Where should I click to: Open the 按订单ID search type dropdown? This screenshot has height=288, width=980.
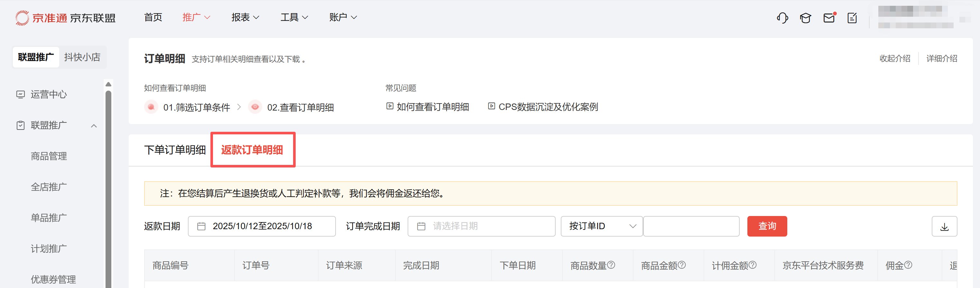point(601,227)
